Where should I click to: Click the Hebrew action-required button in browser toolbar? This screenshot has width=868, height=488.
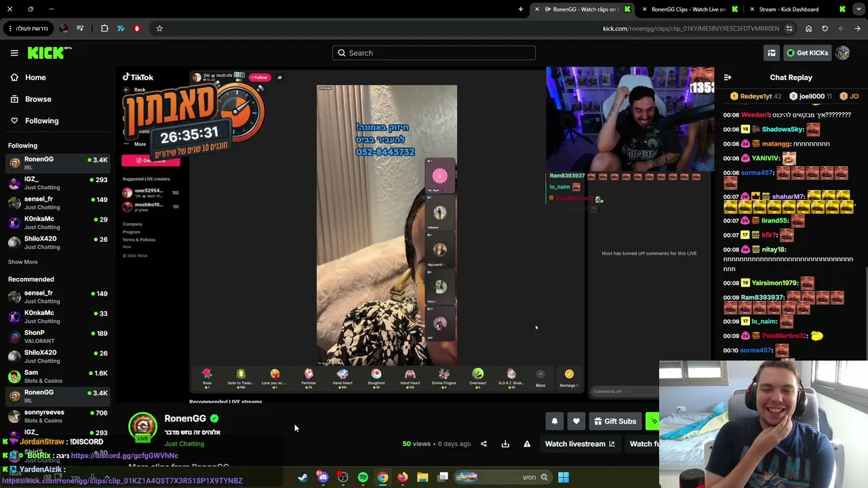[x=27, y=28]
